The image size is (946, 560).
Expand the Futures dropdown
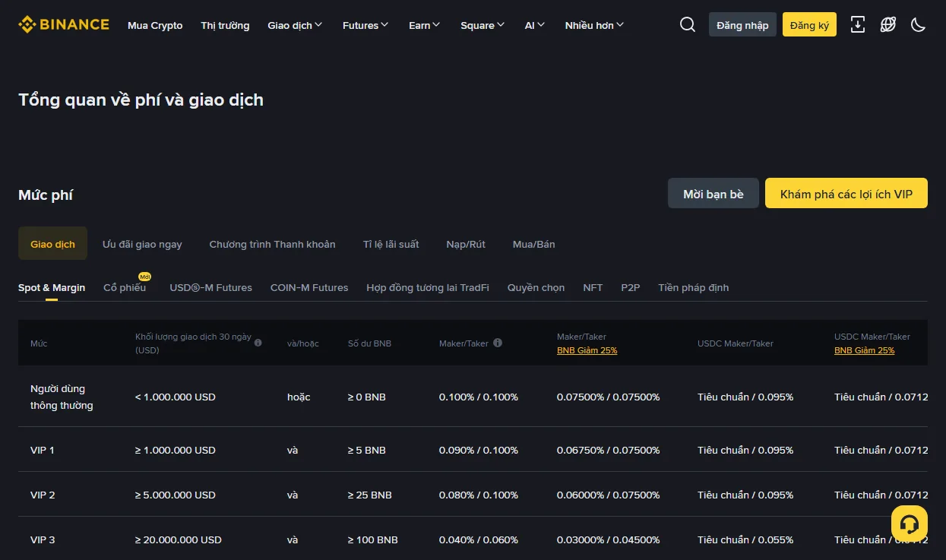coord(365,25)
